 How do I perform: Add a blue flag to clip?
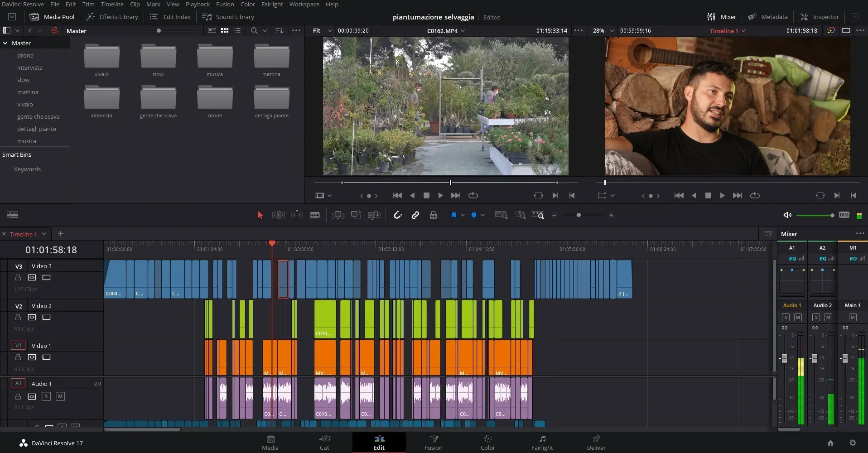[x=454, y=215]
